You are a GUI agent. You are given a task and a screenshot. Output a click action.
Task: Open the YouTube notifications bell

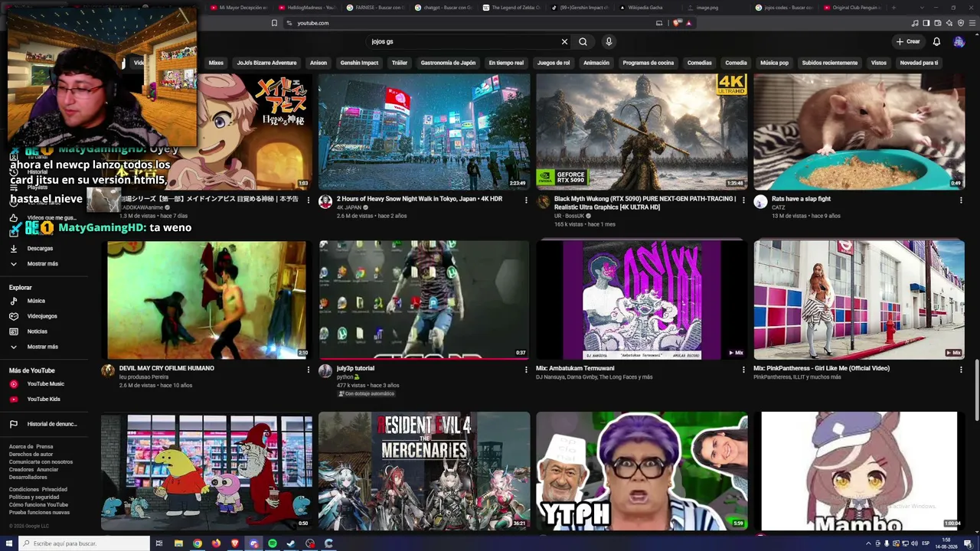point(936,41)
